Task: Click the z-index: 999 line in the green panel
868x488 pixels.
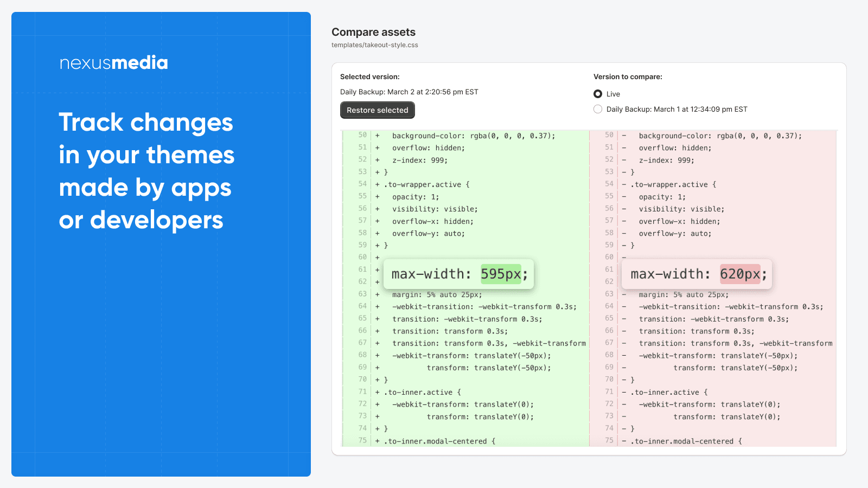Action: [x=420, y=160]
